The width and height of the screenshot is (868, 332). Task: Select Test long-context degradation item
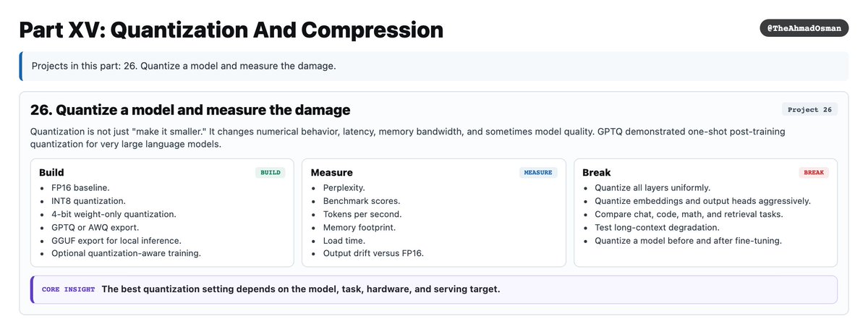(657, 227)
